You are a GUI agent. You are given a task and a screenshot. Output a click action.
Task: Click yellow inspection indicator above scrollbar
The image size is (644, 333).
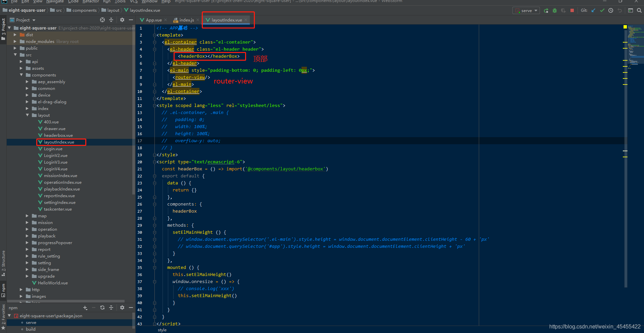625,27
